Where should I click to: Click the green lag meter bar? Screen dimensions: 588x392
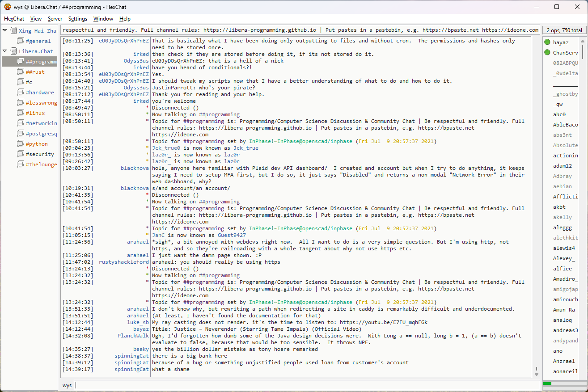(547, 384)
